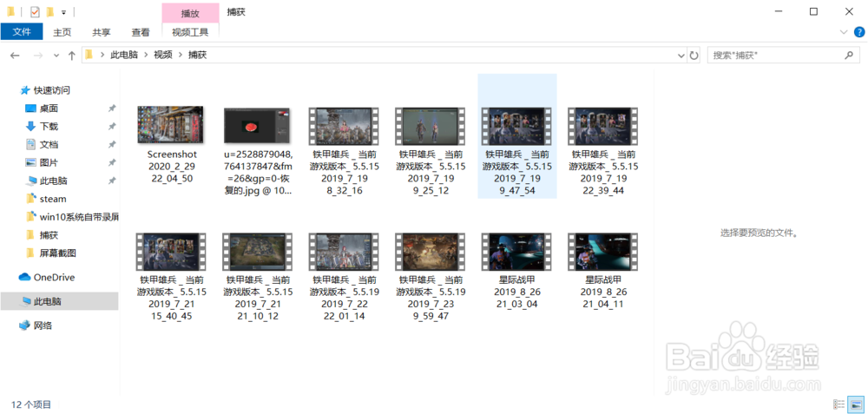Screen dimensions: 868x414
Task: Switch to the 主页 ribbon tab
Action: click(62, 32)
